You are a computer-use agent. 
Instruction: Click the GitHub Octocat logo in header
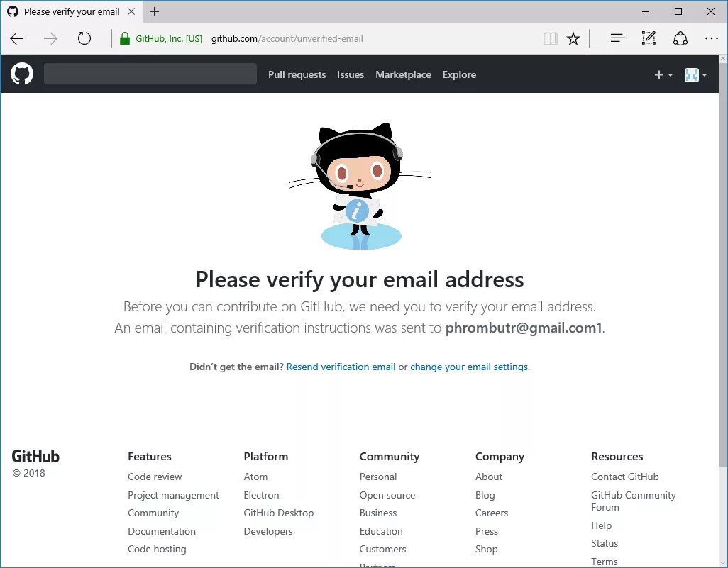click(x=22, y=74)
